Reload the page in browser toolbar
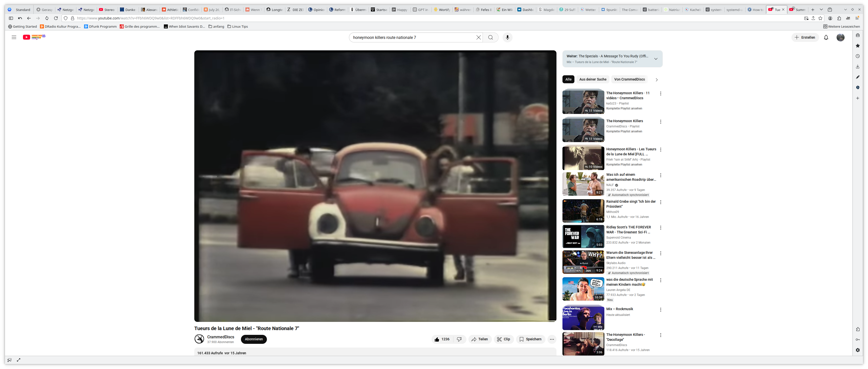 tap(56, 18)
